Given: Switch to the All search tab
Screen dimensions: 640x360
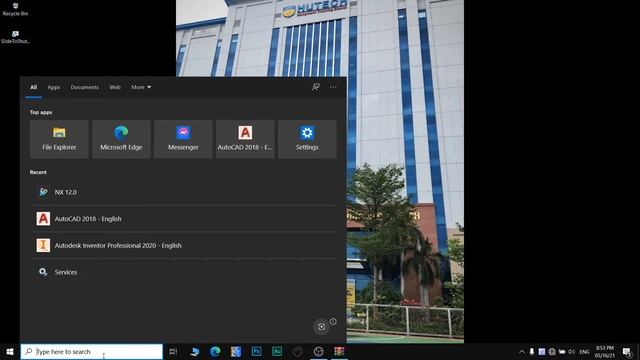Looking at the screenshot, I should (33, 87).
